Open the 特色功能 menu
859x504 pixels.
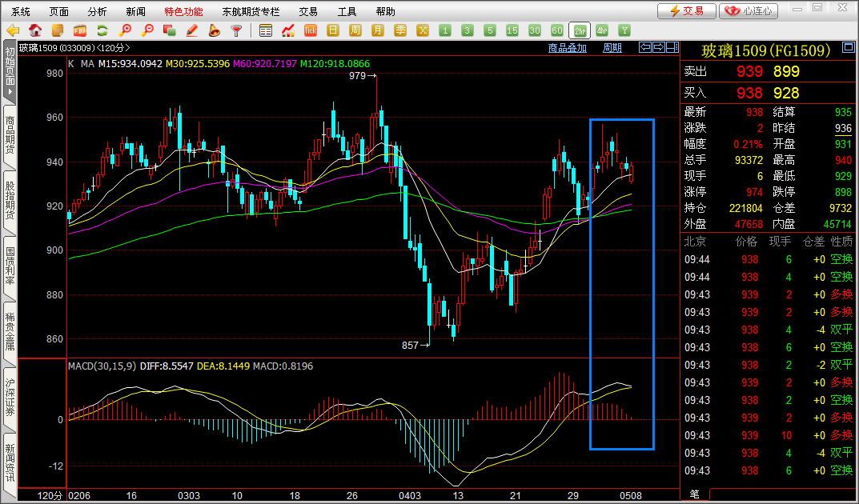pyautogui.click(x=183, y=11)
